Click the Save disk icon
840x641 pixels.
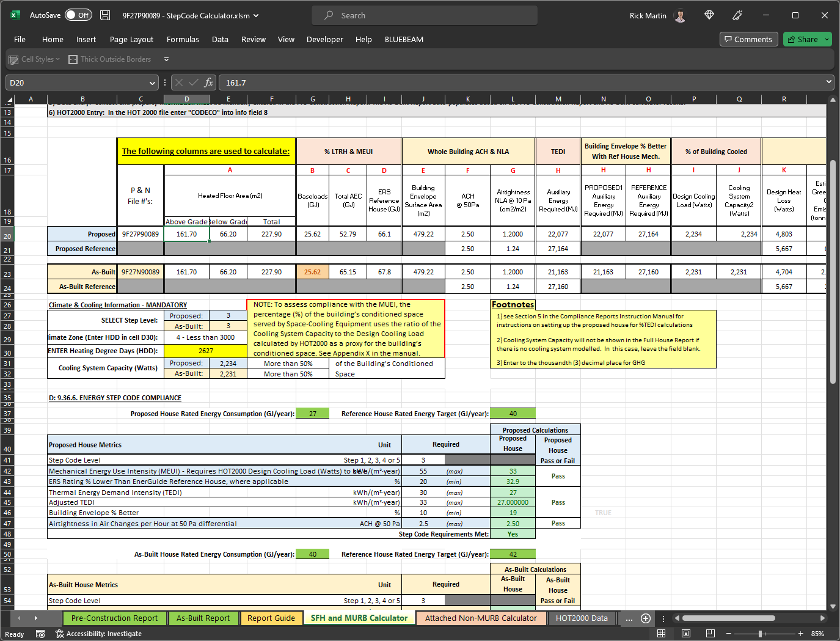pyautogui.click(x=105, y=15)
